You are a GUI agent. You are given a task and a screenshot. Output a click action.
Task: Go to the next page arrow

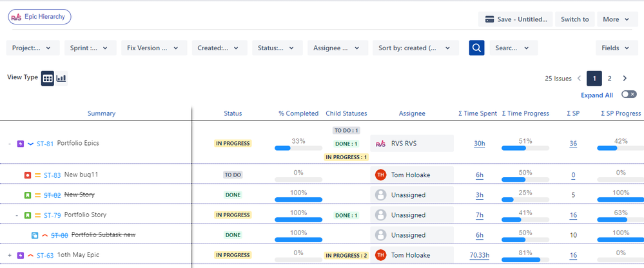point(625,79)
